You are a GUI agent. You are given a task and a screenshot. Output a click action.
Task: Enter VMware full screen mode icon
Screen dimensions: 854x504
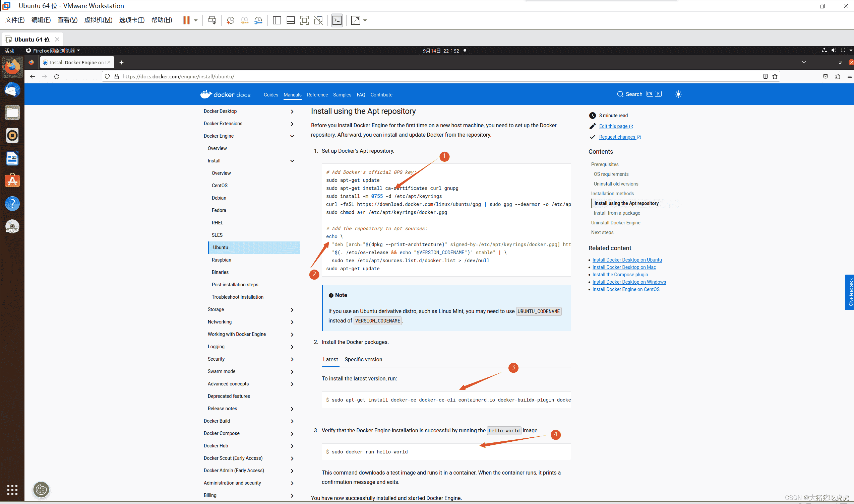tap(304, 20)
